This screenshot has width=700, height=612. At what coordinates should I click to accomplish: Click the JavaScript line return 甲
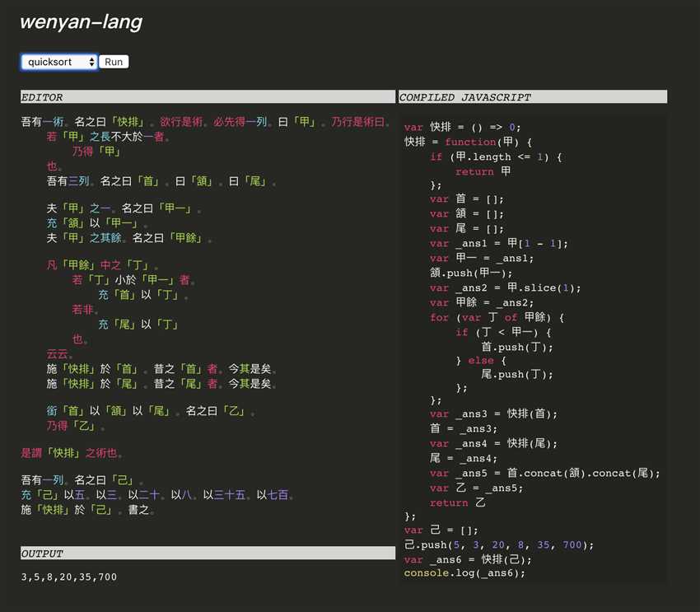pos(483,171)
